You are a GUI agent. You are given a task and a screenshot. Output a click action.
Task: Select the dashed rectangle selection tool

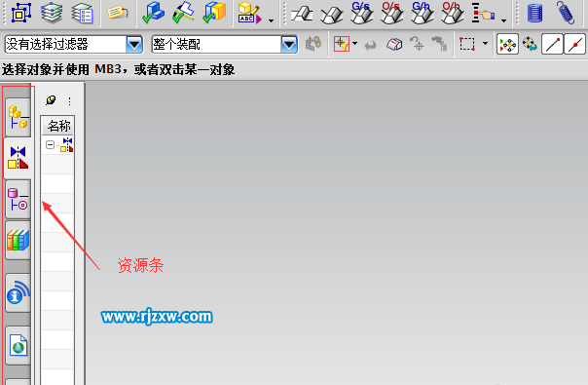click(467, 44)
